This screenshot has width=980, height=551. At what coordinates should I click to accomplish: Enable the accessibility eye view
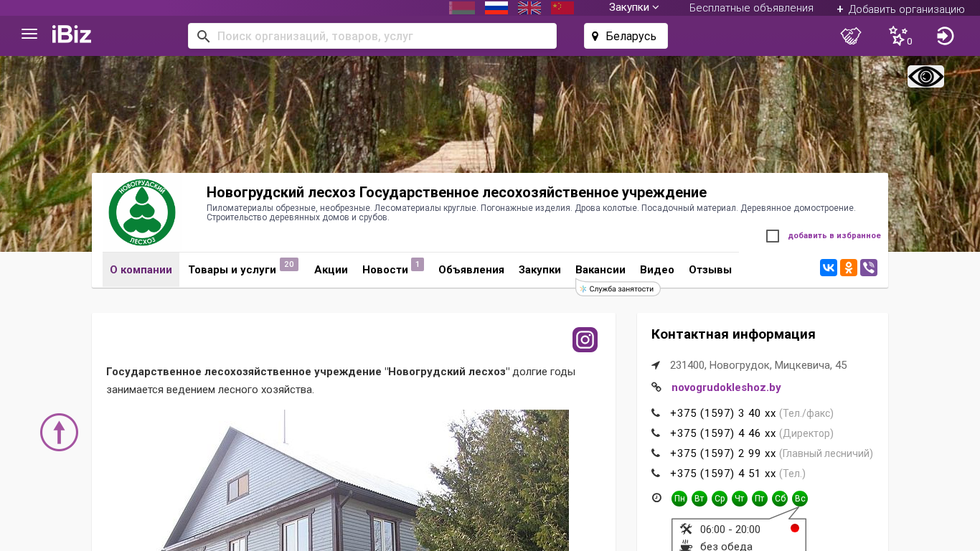click(x=925, y=76)
